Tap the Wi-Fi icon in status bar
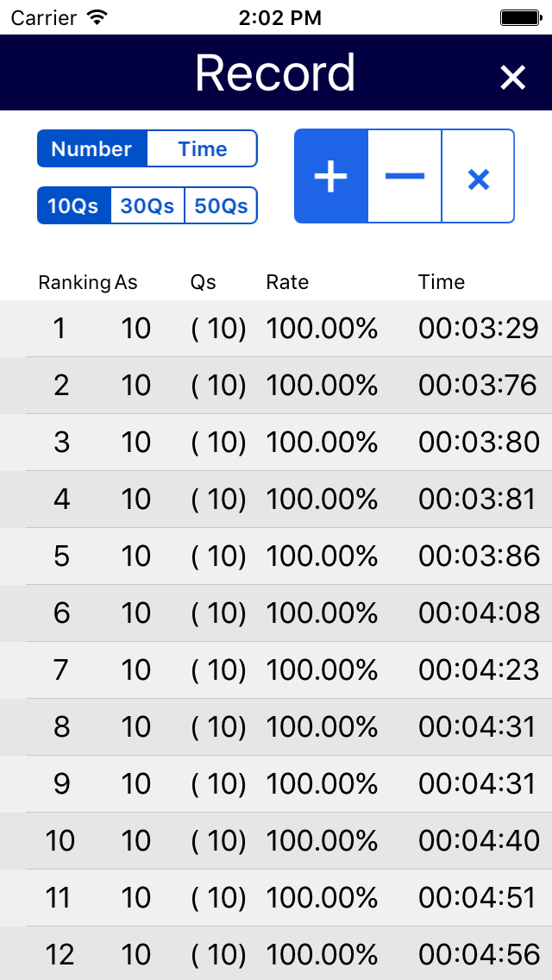This screenshot has height=980, width=552. coord(97,17)
